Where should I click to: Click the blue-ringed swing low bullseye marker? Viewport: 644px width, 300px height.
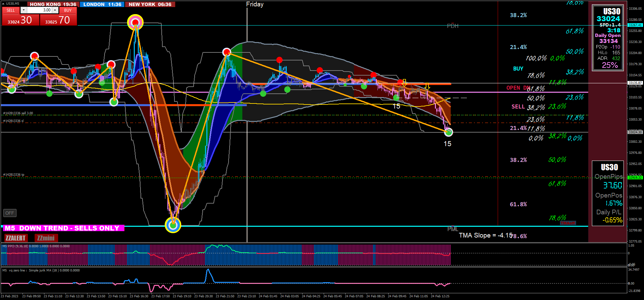tap(173, 225)
